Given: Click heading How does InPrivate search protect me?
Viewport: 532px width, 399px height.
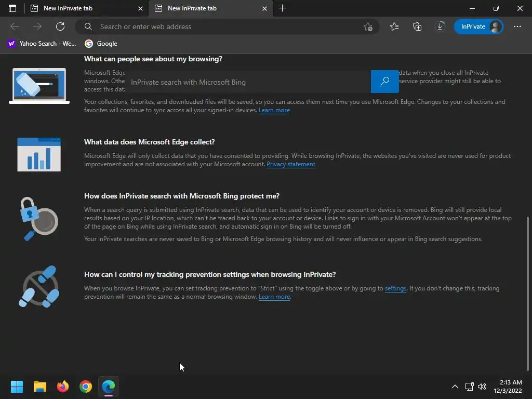Looking at the screenshot, I should click(182, 196).
